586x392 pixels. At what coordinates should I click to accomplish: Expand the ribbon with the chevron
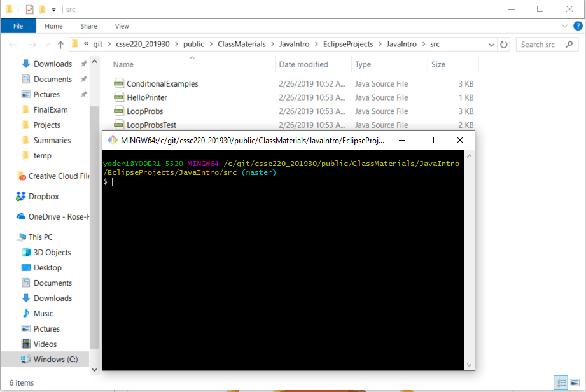[564, 26]
